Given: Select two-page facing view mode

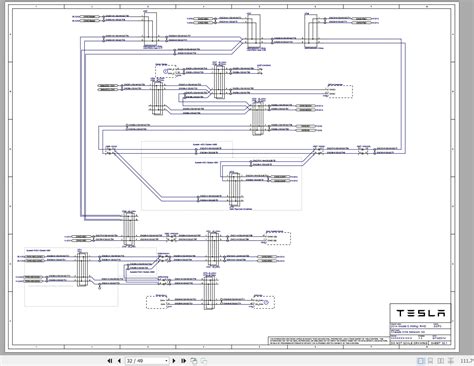Looking at the screenshot, I should pos(441,361).
